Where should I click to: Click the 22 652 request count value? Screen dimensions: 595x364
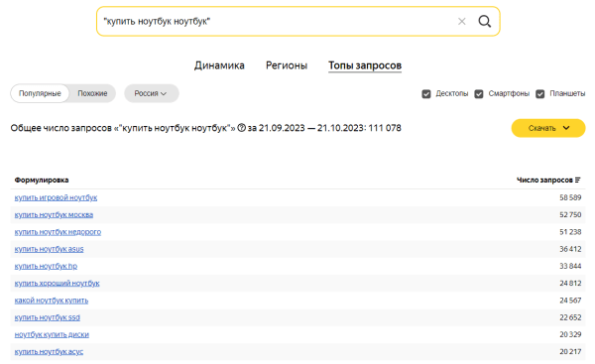[570, 317]
